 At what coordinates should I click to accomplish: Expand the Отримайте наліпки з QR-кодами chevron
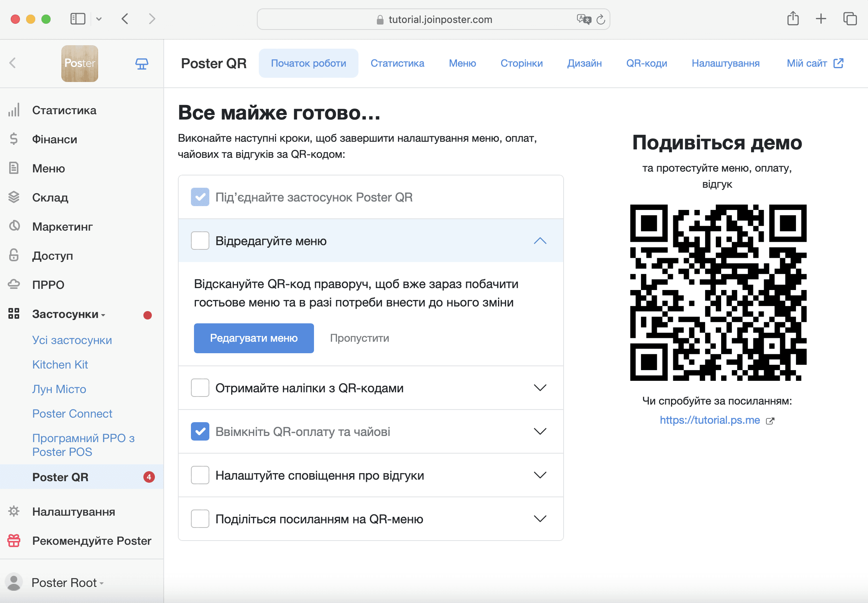click(x=540, y=388)
